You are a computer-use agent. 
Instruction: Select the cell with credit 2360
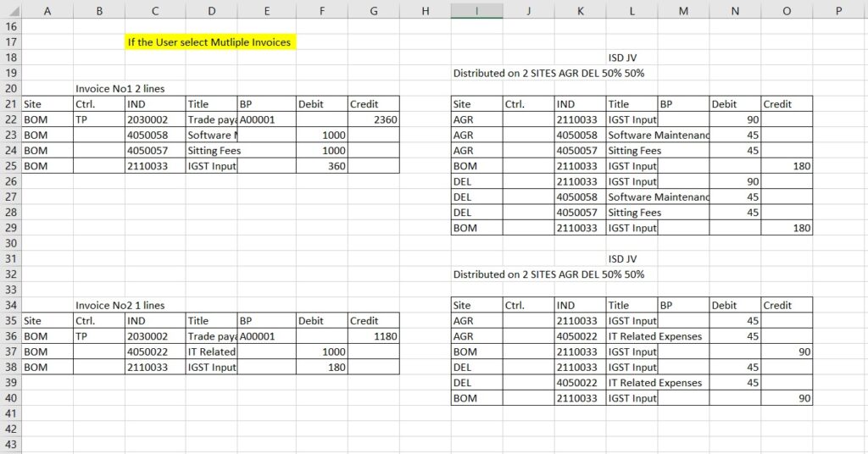coord(374,120)
